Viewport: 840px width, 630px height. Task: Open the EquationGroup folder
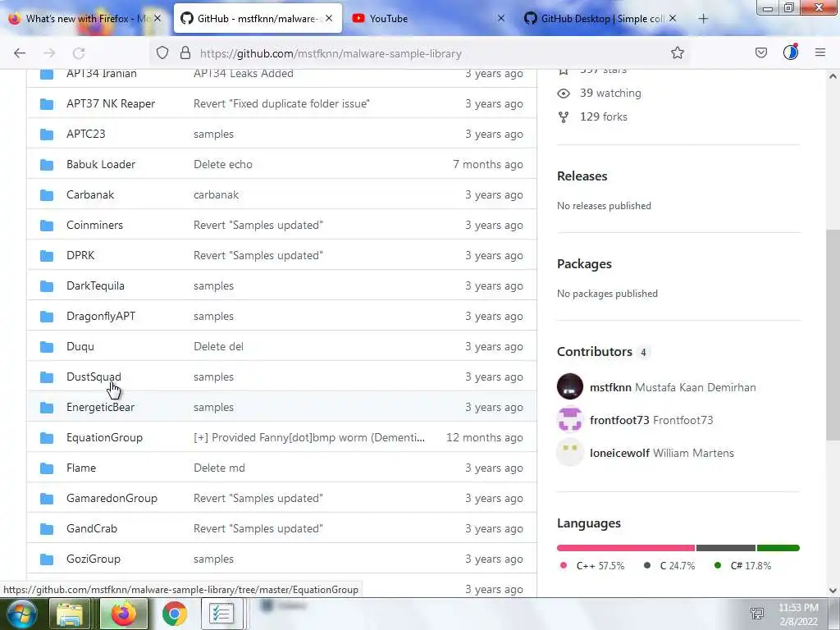coord(104,437)
